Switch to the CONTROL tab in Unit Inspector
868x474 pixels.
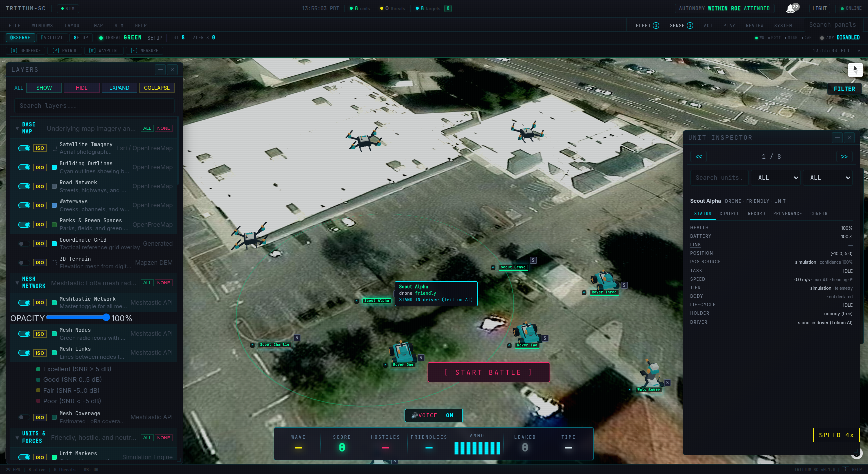point(729,214)
